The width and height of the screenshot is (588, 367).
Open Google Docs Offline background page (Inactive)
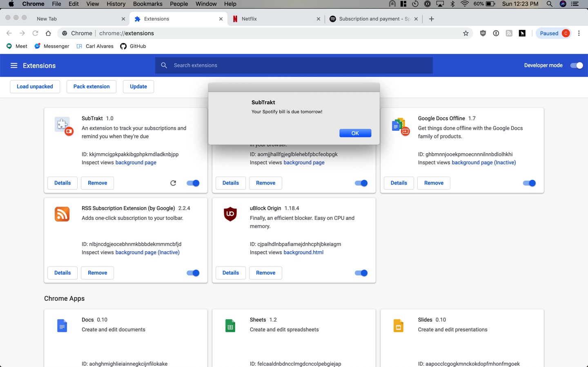tap(484, 163)
